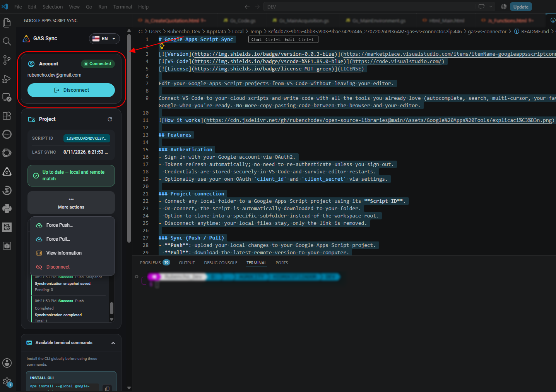Switch to the Ports panel tab
Viewport: 556px width, 392px height.
[282, 263]
